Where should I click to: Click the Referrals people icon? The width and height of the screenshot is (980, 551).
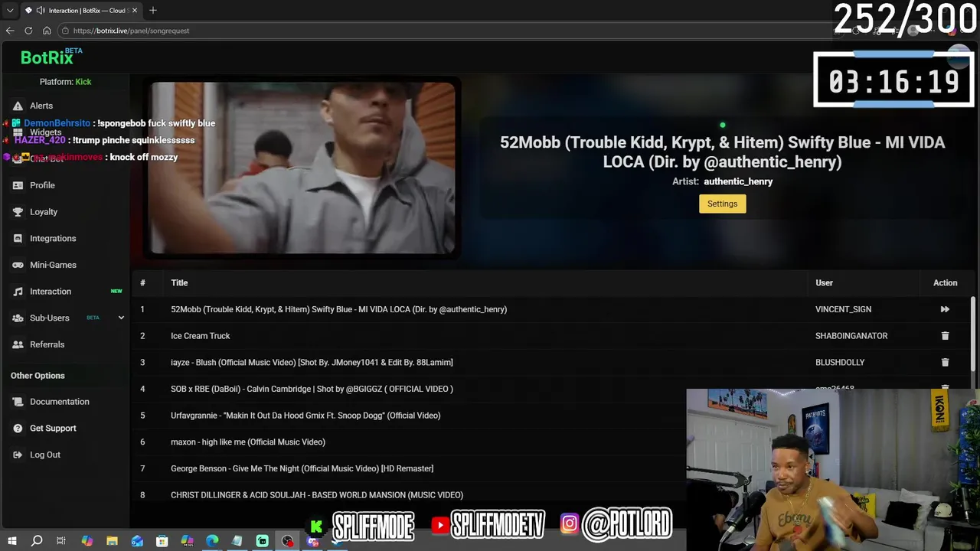(18, 344)
